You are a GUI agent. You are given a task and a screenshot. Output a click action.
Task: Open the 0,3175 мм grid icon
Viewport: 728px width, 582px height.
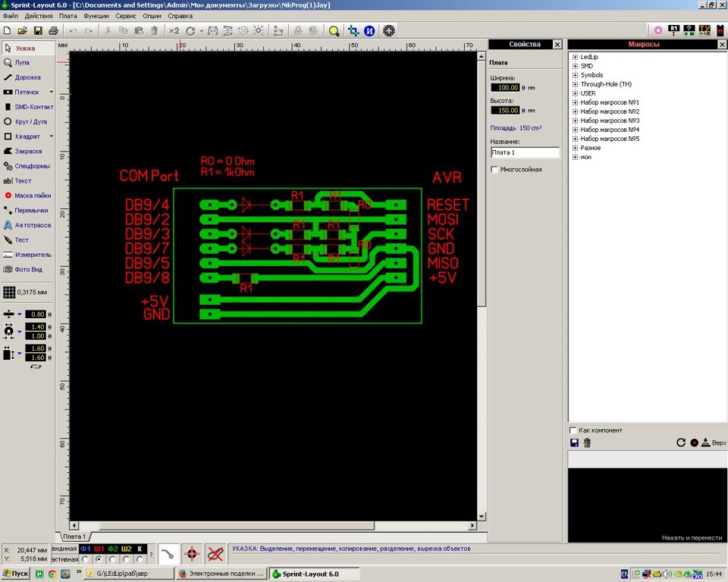[9, 293]
